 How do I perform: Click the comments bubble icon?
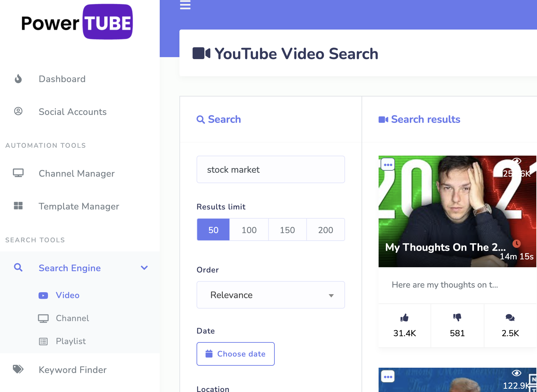(x=510, y=317)
